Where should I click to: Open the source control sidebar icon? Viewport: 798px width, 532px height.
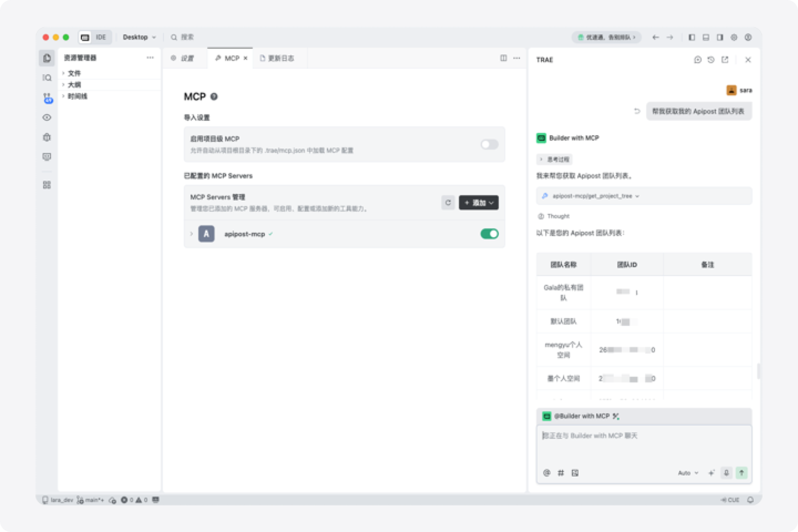tap(47, 98)
